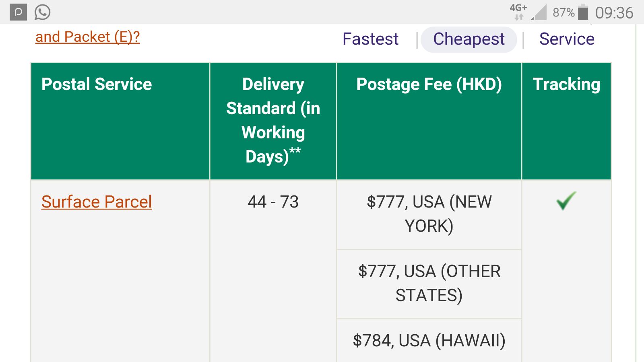Tap the 09:36 clock in status bar
This screenshot has width=644, height=362.
614,13
